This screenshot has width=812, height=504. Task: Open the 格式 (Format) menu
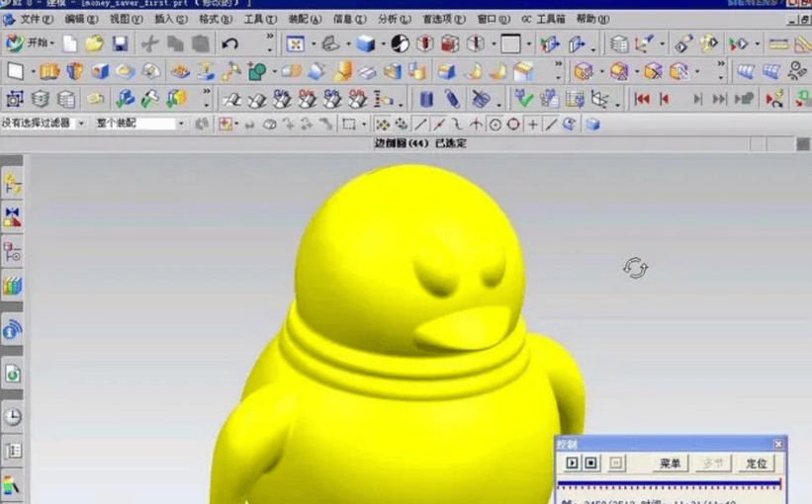click(x=216, y=19)
